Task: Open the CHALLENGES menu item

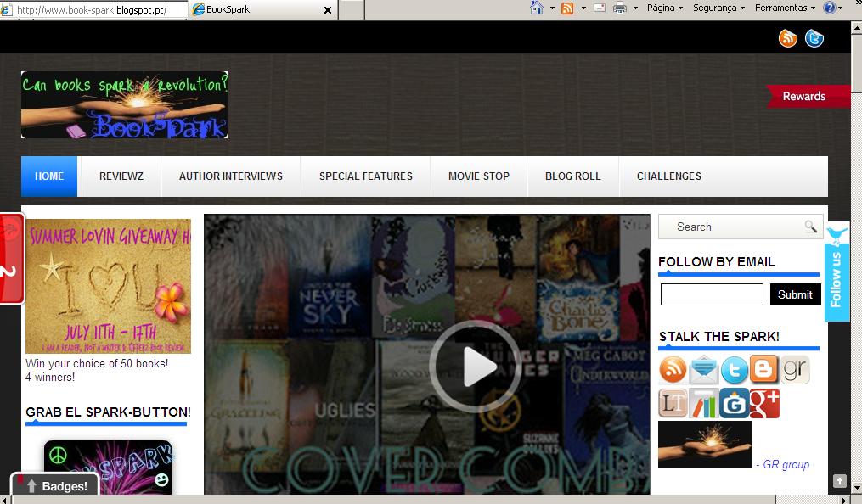Action: click(x=669, y=176)
